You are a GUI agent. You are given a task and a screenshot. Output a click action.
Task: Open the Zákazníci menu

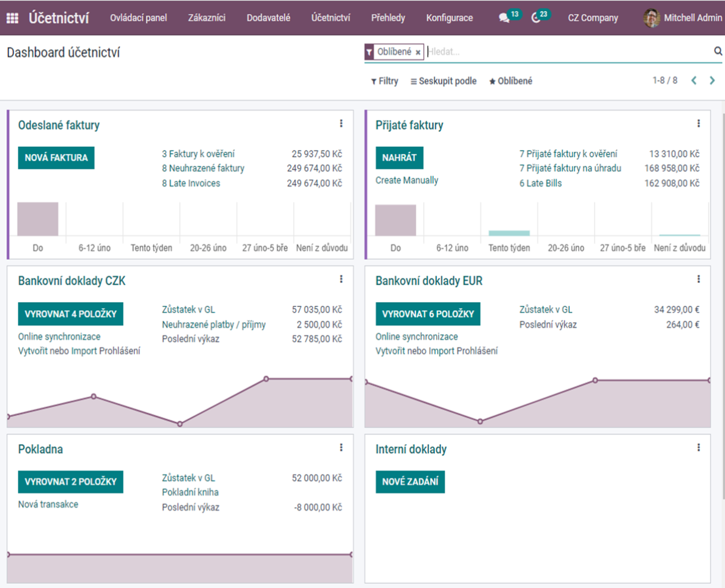pos(207,18)
